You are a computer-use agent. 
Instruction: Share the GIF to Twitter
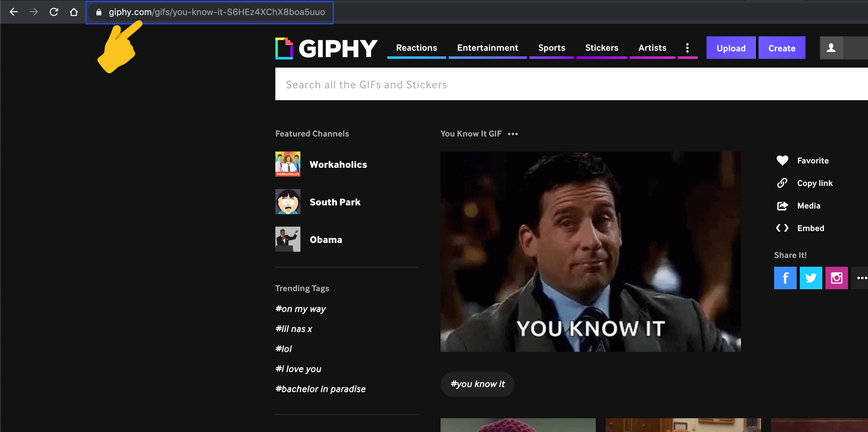click(811, 278)
